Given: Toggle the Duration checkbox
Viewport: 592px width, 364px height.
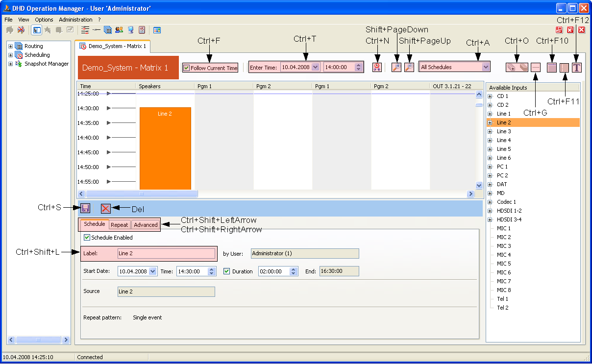Looking at the screenshot, I should 226,271.
